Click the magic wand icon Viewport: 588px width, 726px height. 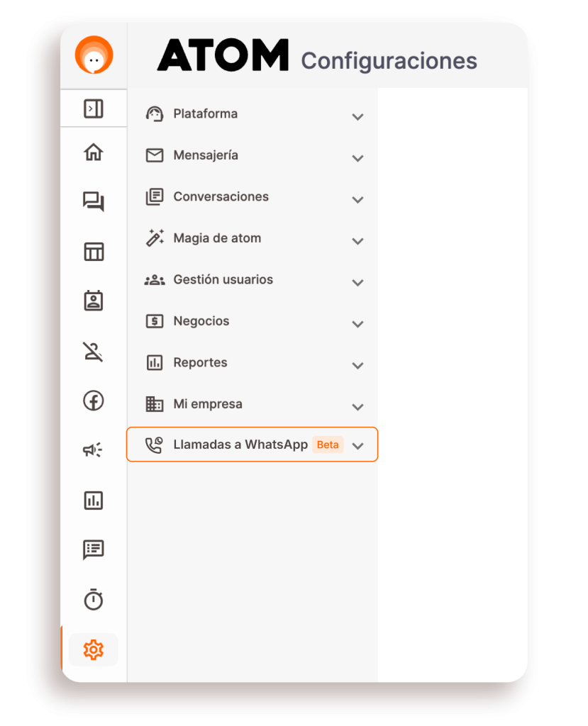click(155, 238)
